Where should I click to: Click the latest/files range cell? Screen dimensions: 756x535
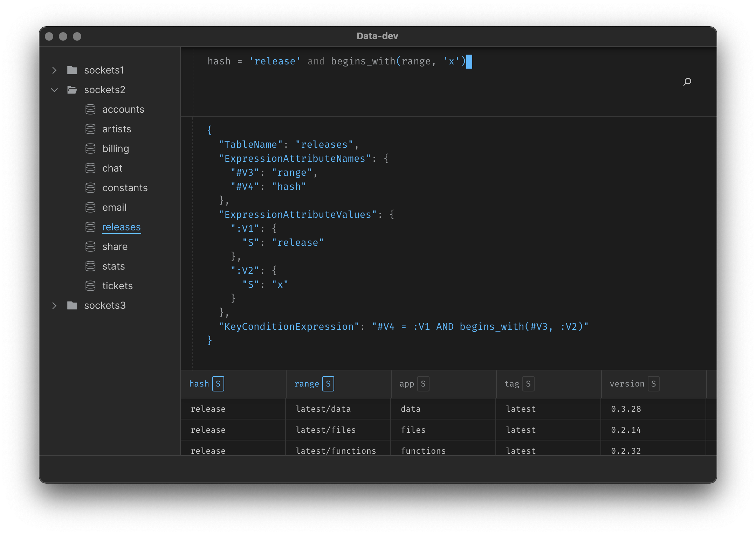click(338, 430)
